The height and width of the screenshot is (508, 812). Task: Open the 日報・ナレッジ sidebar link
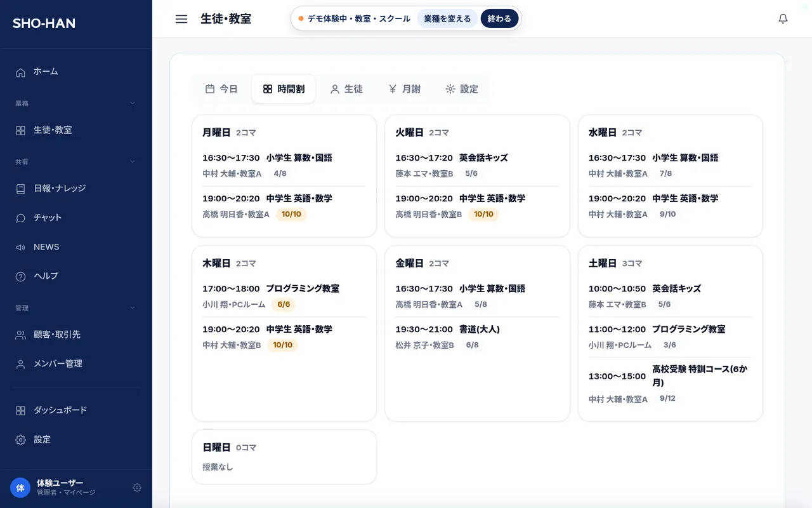point(76,189)
